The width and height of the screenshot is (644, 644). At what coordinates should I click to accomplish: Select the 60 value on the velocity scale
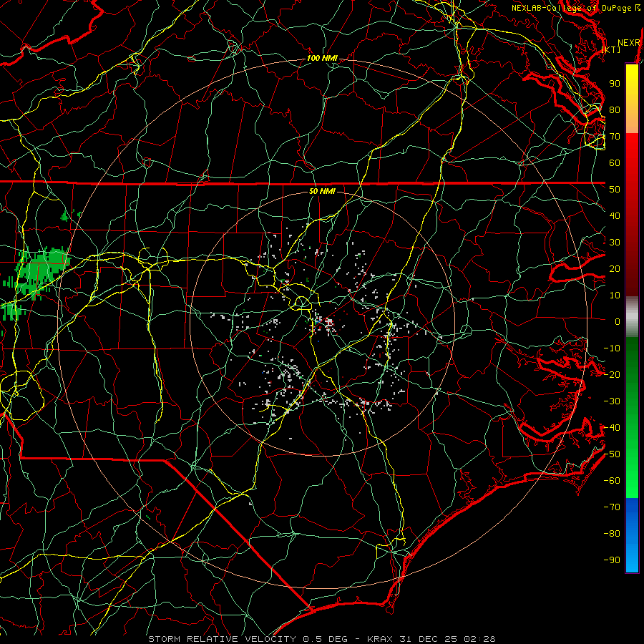coord(615,163)
